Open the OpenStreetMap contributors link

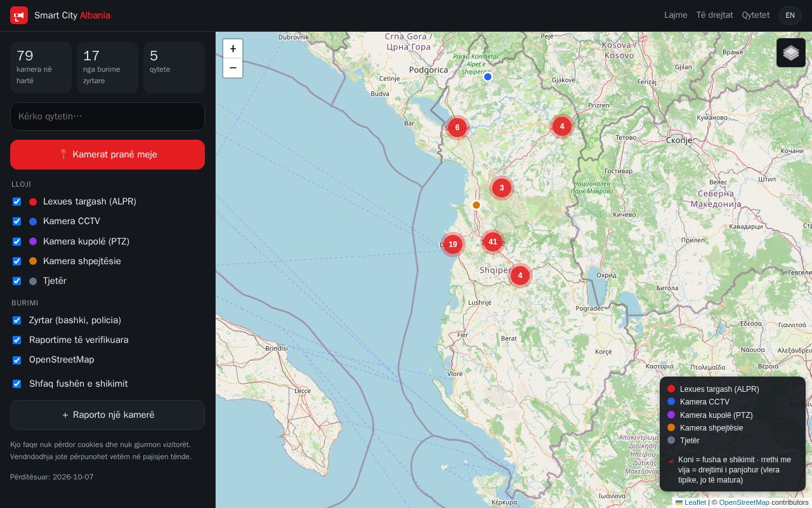743,502
